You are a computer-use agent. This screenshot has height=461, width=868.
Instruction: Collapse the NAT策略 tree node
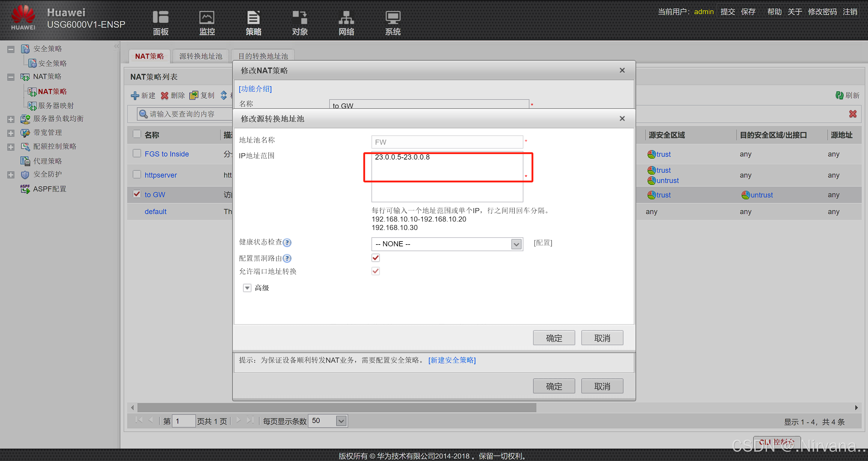(11, 77)
